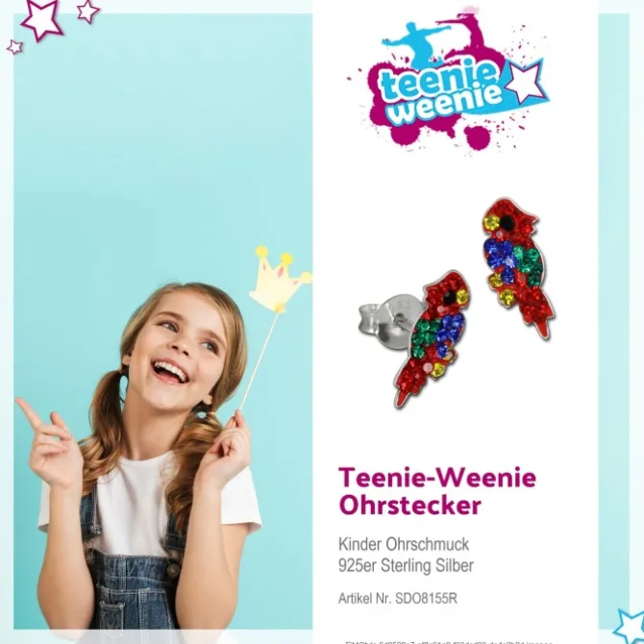Select the lower left parrot earring
Viewport: 644px width, 644px height.
click(x=432, y=338)
